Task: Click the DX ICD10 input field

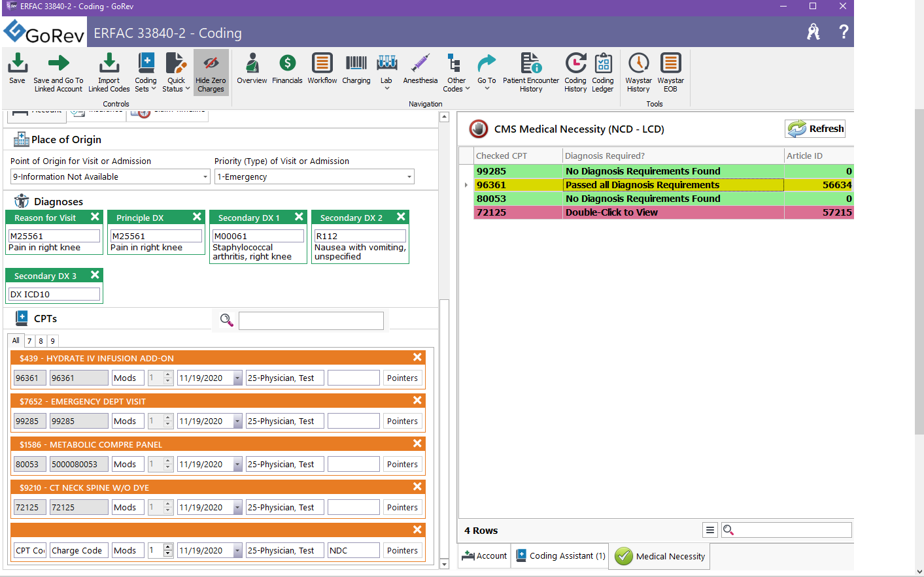Action: coord(54,294)
